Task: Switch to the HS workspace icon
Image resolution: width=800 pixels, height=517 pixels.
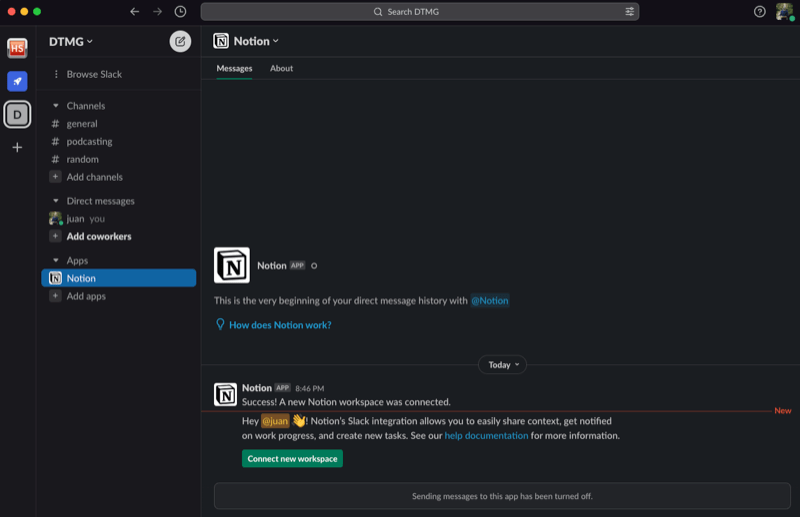Action: coord(17,48)
